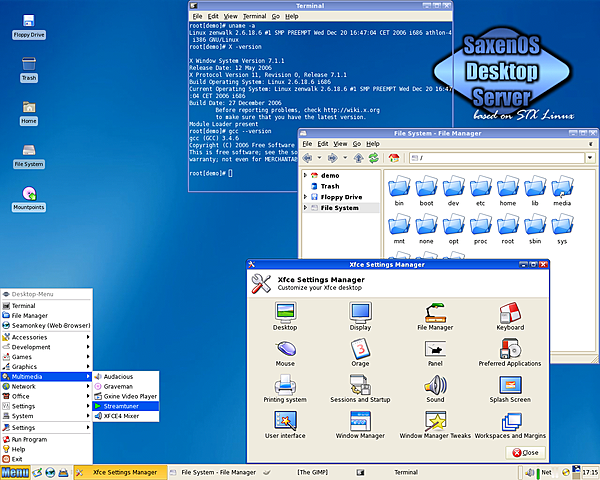Reload the folder in File Manager

tap(373, 158)
